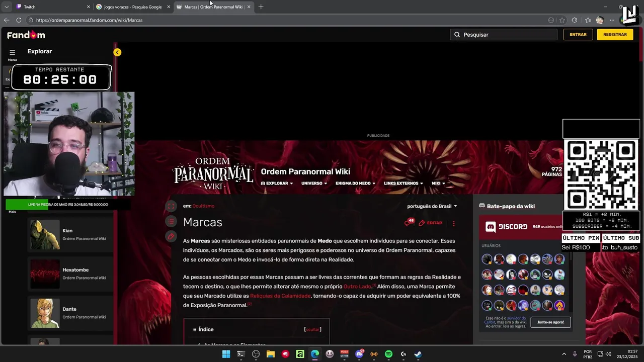This screenshot has width=644, height=362.
Task: Expand the WIKI dropdown menu
Action: tap(438, 184)
